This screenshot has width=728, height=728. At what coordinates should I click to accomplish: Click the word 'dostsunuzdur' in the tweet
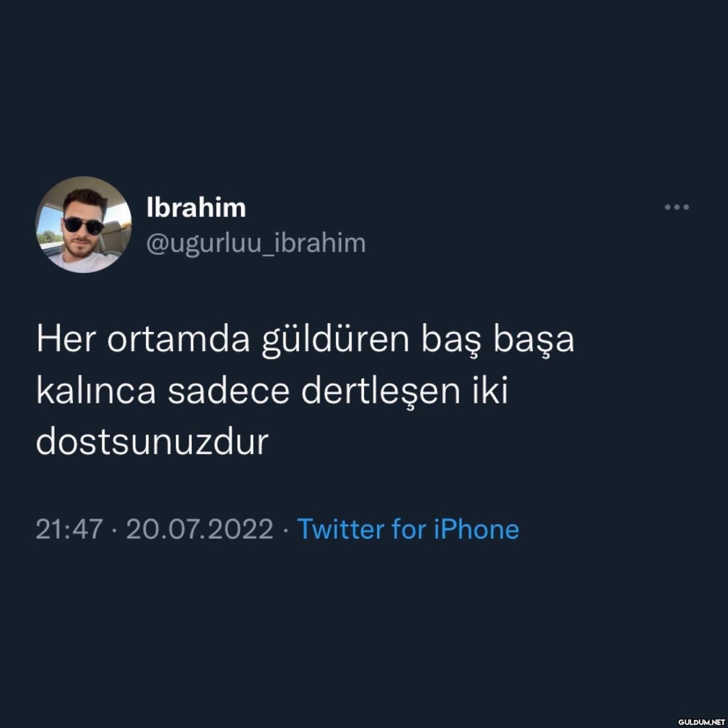[152, 442]
